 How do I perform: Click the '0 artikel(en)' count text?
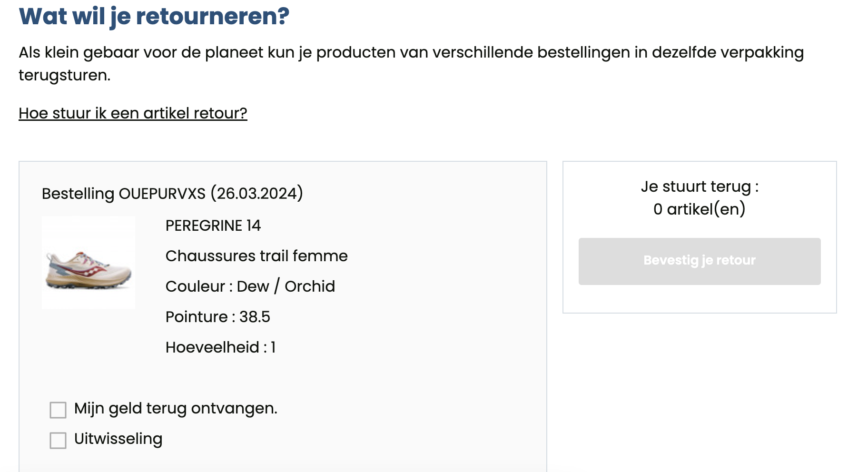tap(700, 209)
